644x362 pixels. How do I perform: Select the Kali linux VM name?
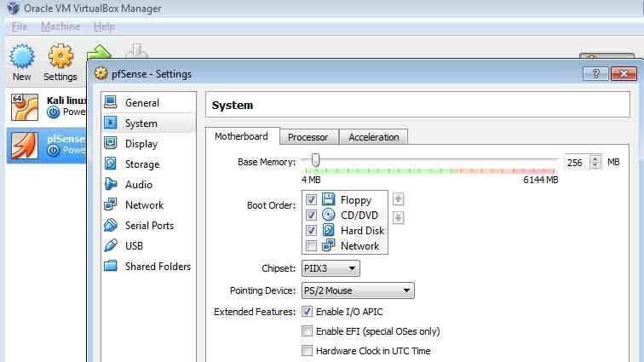click(x=66, y=101)
